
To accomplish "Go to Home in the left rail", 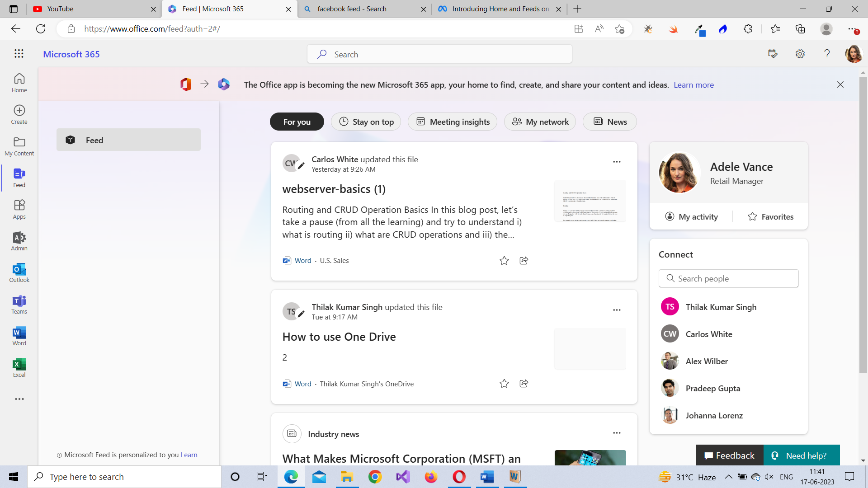I will (19, 83).
